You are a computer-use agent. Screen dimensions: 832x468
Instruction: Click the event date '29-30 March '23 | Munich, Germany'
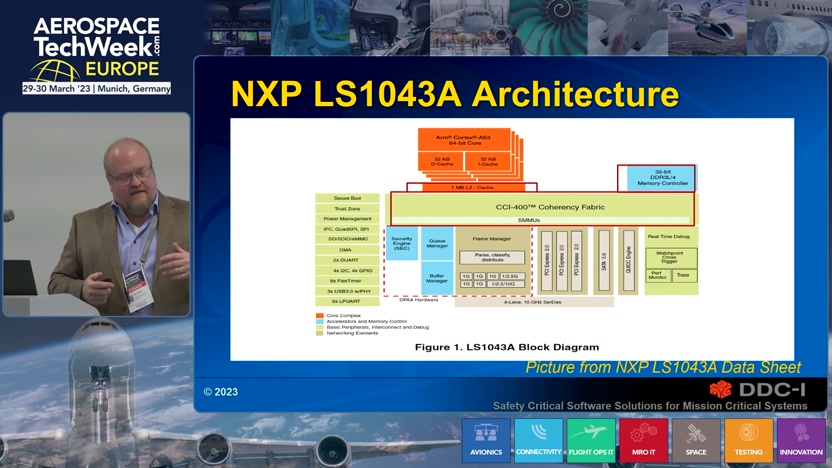tap(97, 89)
